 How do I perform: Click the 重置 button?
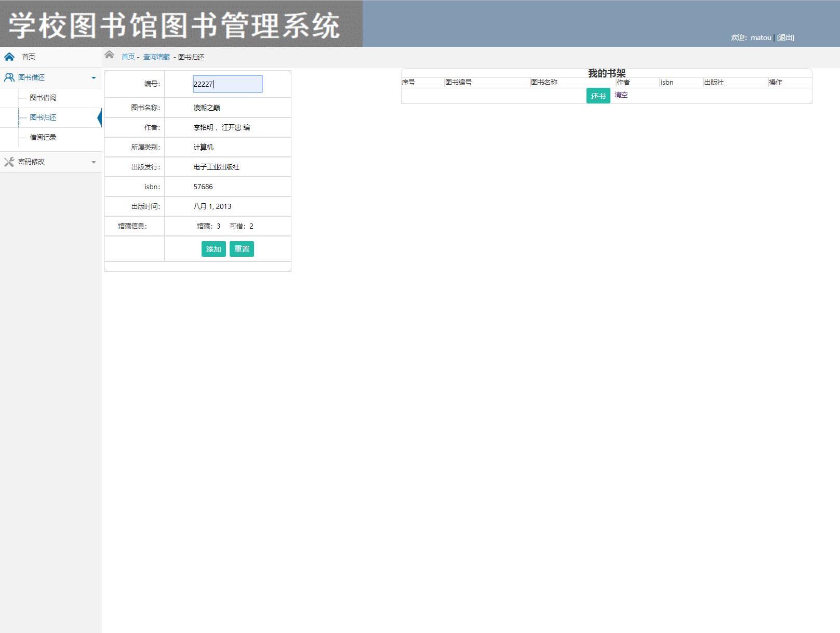pos(242,249)
